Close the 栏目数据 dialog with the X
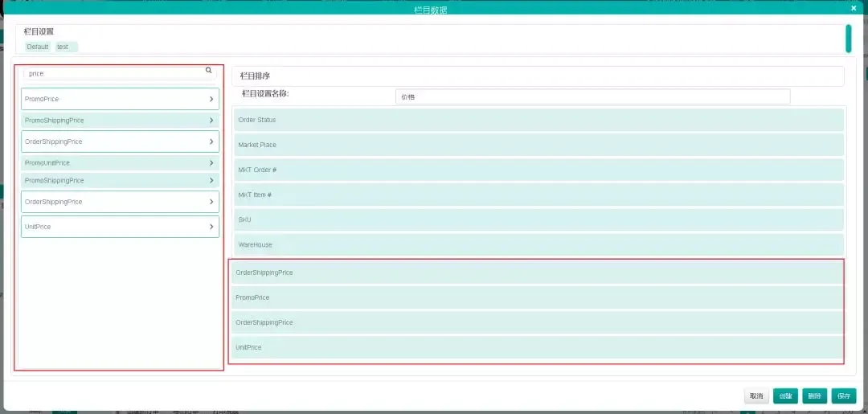 854,8
